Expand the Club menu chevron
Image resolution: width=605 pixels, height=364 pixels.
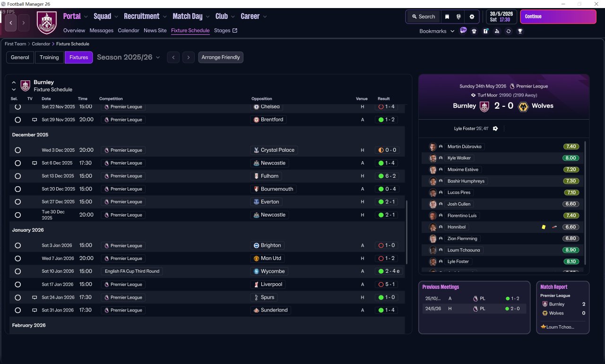233,17
